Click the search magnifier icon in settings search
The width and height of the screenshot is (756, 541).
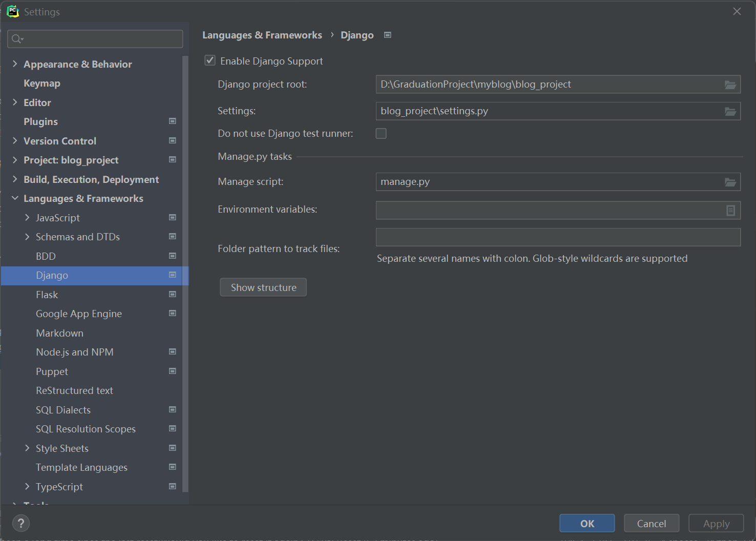[17, 39]
